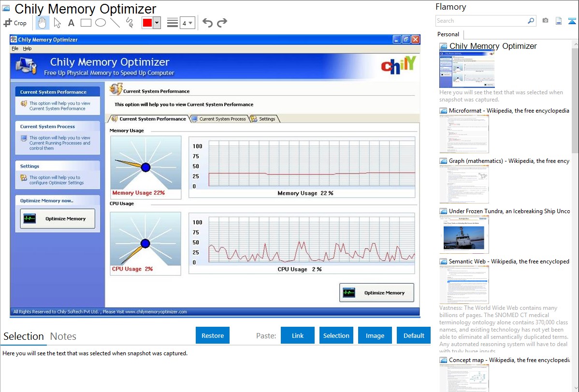
Task: Select the freehand scribble tool
Action: click(130, 23)
